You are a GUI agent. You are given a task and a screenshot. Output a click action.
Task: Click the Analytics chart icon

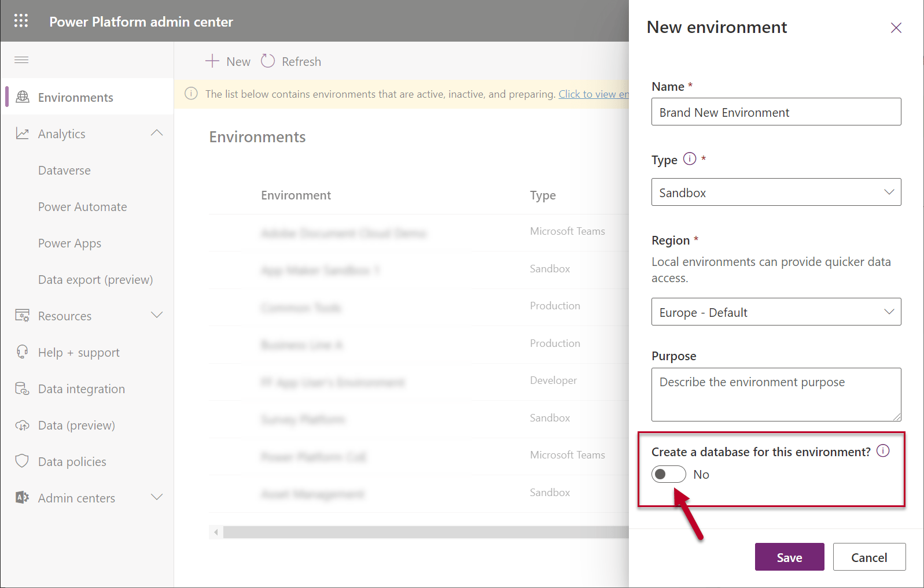click(23, 134)
